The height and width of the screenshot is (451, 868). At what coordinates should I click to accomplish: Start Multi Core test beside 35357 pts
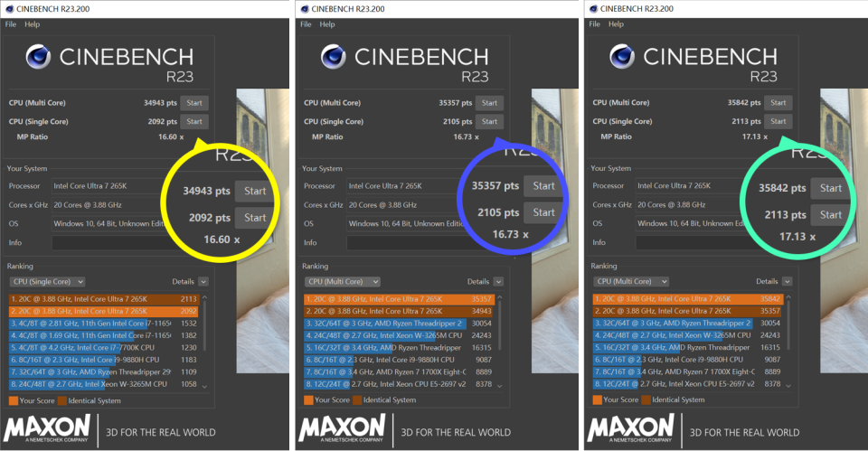(489, 103)
